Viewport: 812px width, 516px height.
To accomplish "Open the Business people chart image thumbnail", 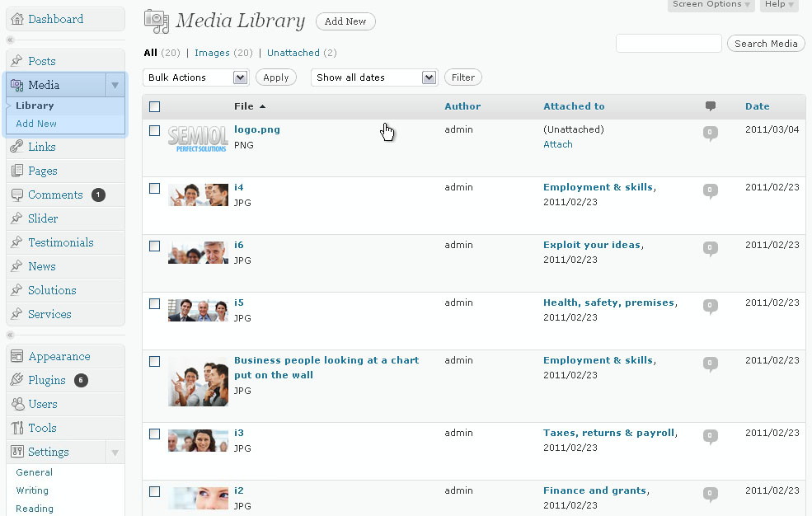I will [198, 381].
